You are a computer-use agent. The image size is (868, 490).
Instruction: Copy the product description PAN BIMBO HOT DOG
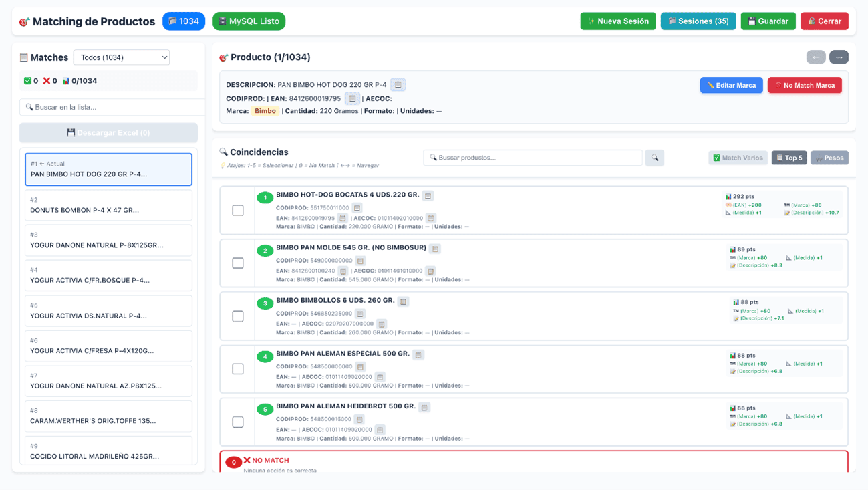coord(398,85)
